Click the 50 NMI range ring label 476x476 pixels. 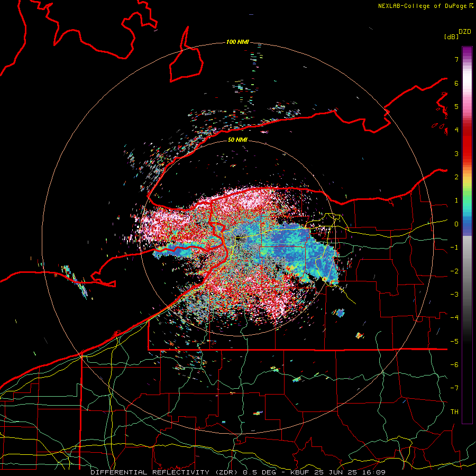[237, 140]
